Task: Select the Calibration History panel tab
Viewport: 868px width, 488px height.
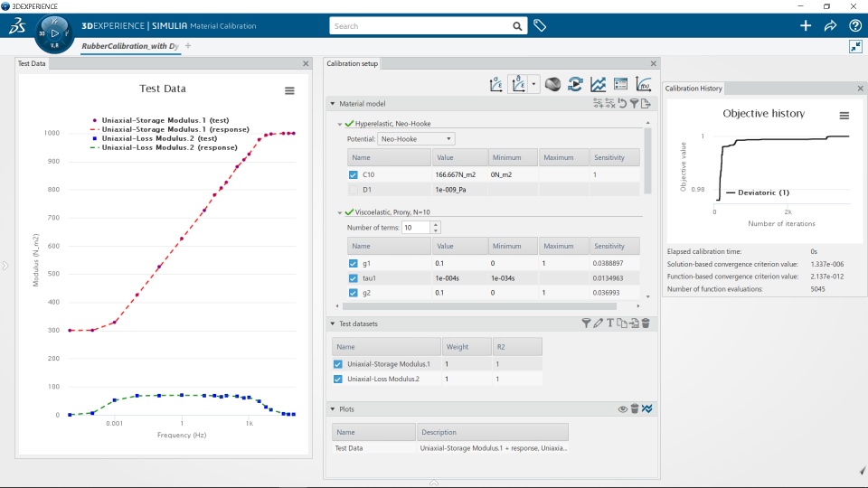Action: click(693, 89)
